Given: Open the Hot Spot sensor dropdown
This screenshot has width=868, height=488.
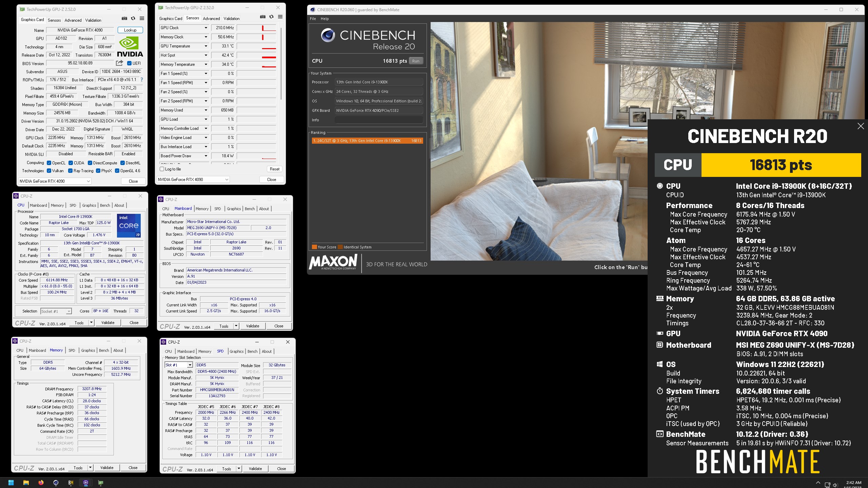Looking at the screenshot, I should [x=205, y=55].
